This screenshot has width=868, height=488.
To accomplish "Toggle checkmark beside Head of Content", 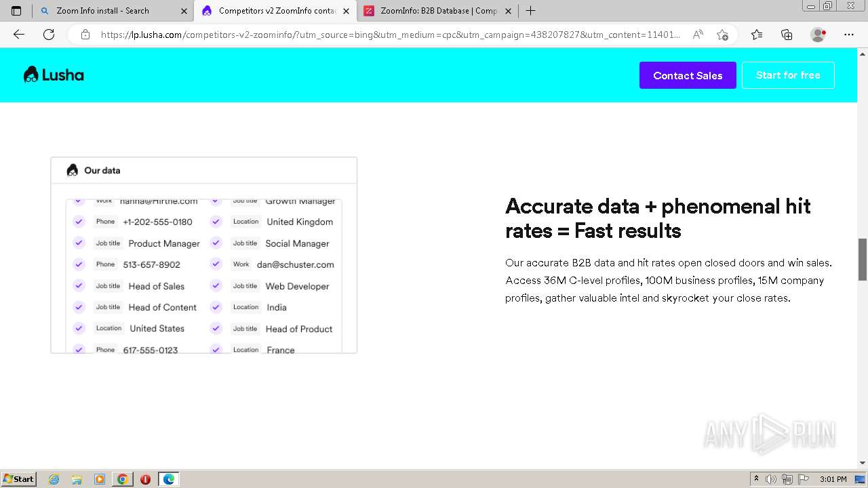I will (79, 307).
